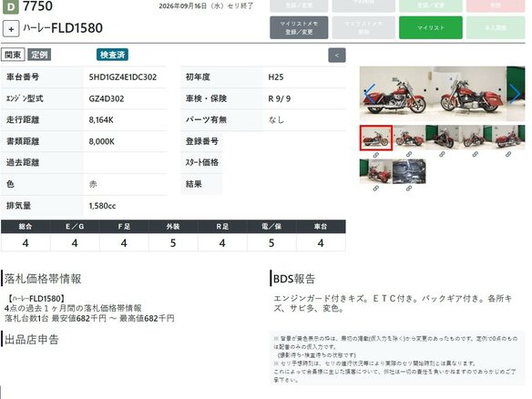This screenshot has height=399, width=532.
Task: Click the color value 赤
Action: click(x=93, y=184)
